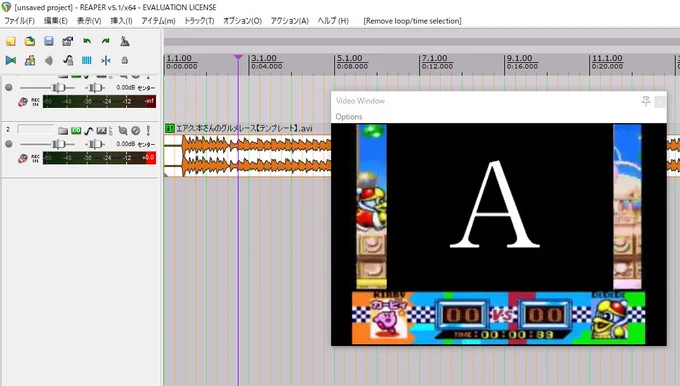Click the Save project floppy icon
Viewport: 680px width, 386px height.
coord(49,41)
